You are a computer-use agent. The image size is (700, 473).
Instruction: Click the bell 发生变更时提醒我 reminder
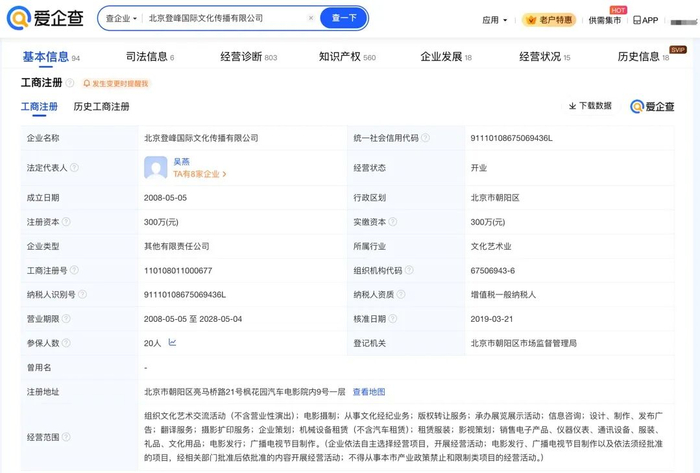pyautogui.click(x=116, y=83)
